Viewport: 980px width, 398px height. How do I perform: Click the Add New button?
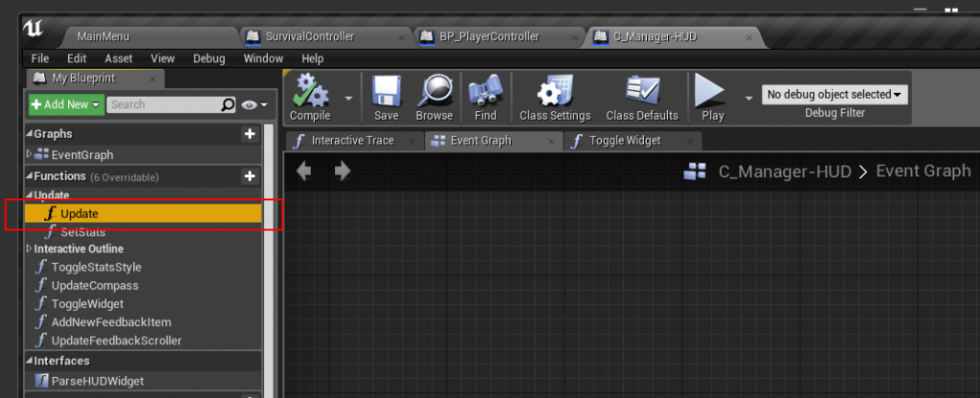[64, 104]
